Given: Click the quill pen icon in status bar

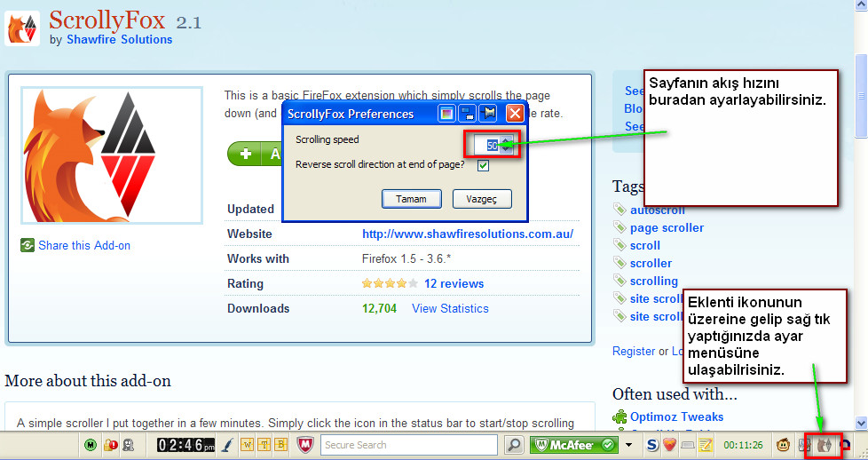Looking at the screenshot, I should click(228, 445).
